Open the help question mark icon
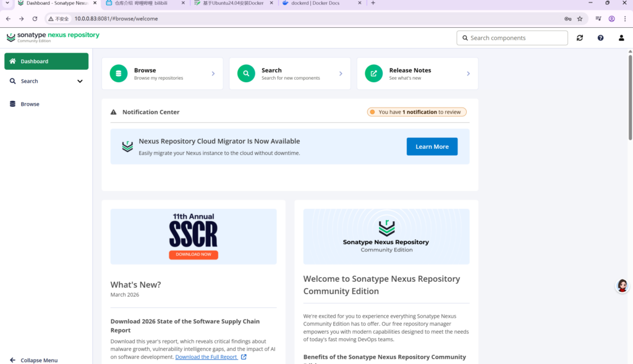This screenshot has width=633, height=364. click(x=600, y=38)
